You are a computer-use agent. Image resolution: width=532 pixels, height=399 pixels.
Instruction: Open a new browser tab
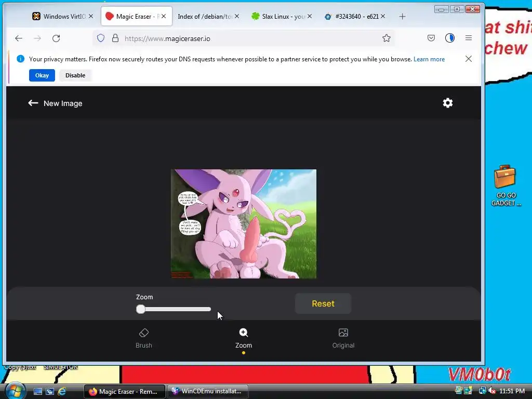coord(403,16)
